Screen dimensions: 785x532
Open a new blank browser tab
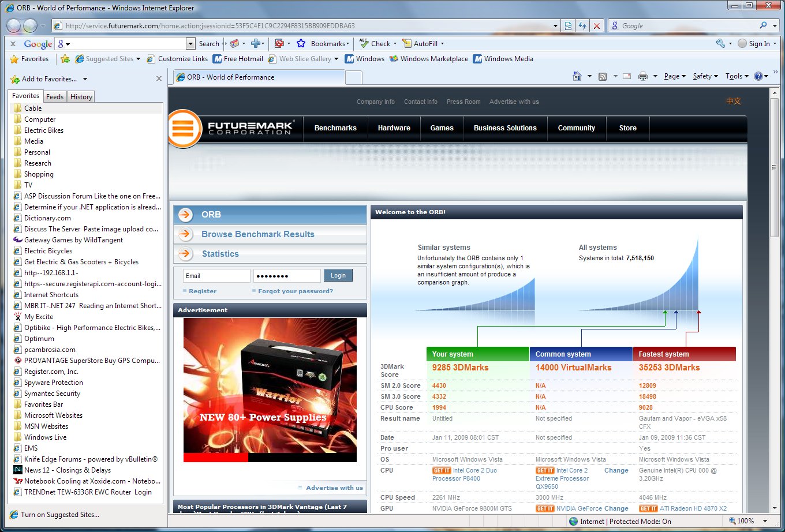[x=353, y=77]
